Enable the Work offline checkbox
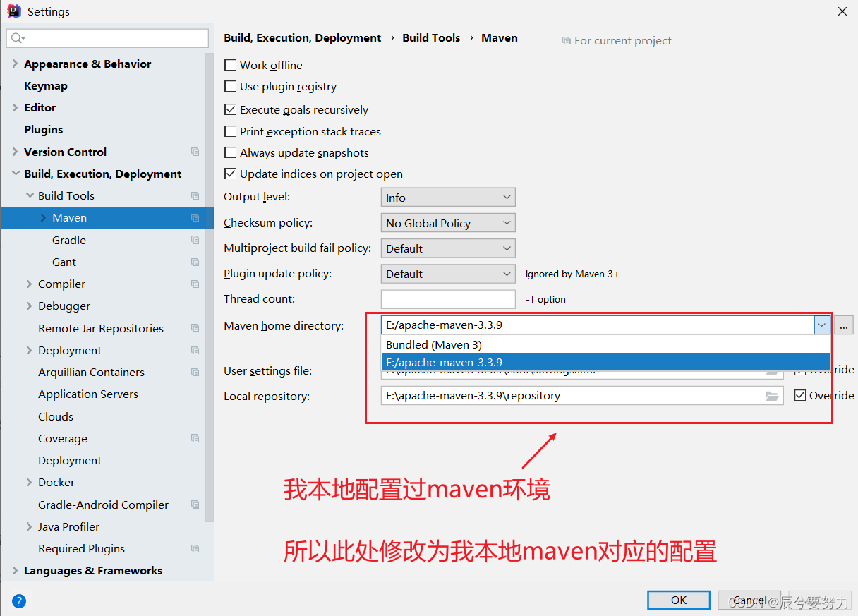The width and height of the screenshot is (858, 616). (x=230, y=65)
